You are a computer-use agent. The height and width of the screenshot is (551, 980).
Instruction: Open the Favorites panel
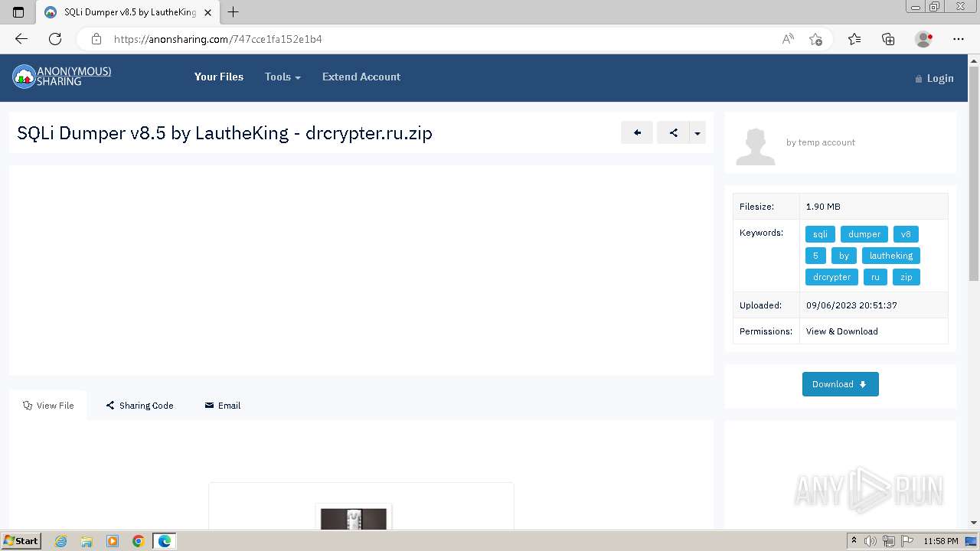(x=854, y=39)
